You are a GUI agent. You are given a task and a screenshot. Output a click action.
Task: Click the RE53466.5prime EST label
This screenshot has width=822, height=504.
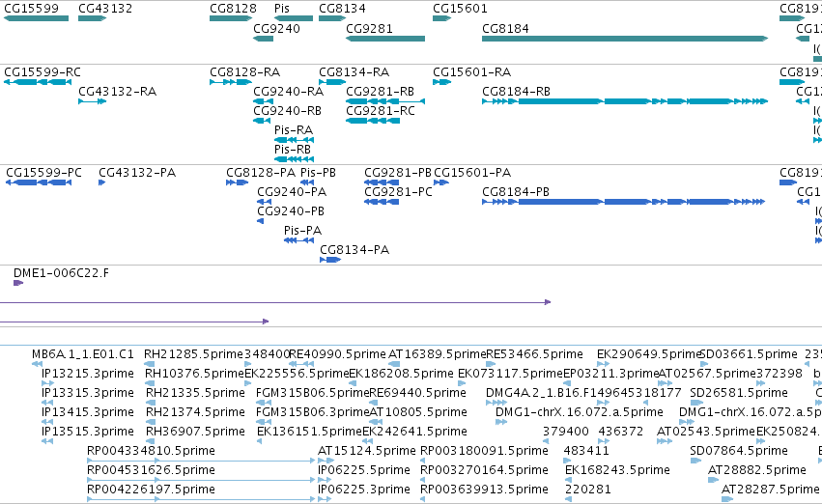point(534,354)
